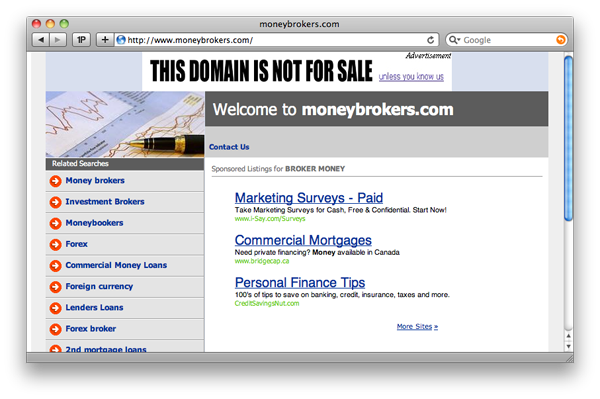Open the Money brokers related search
600x399 pixels.
[95, 181]
